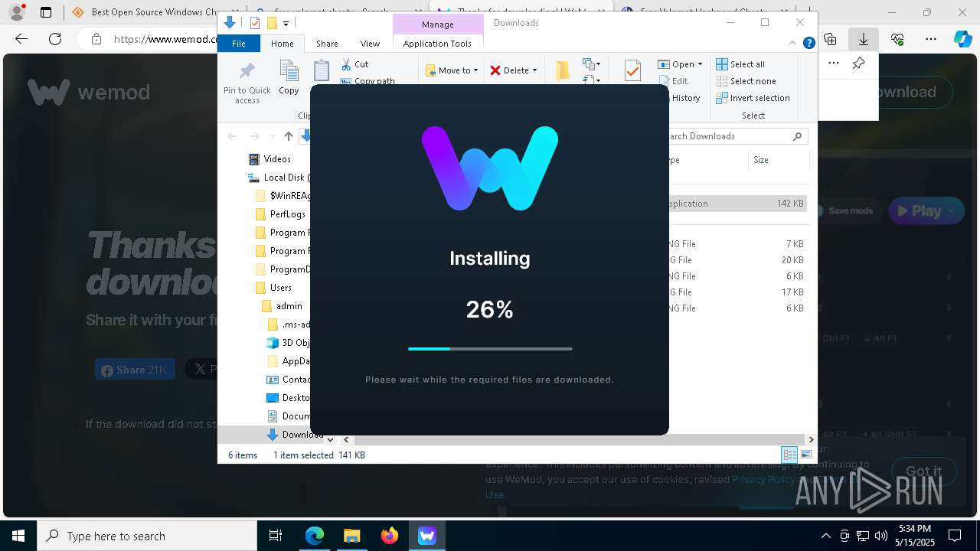Click the New folder icon in Explorer ribbon
980x551 pixels.
tap(563, 70)
